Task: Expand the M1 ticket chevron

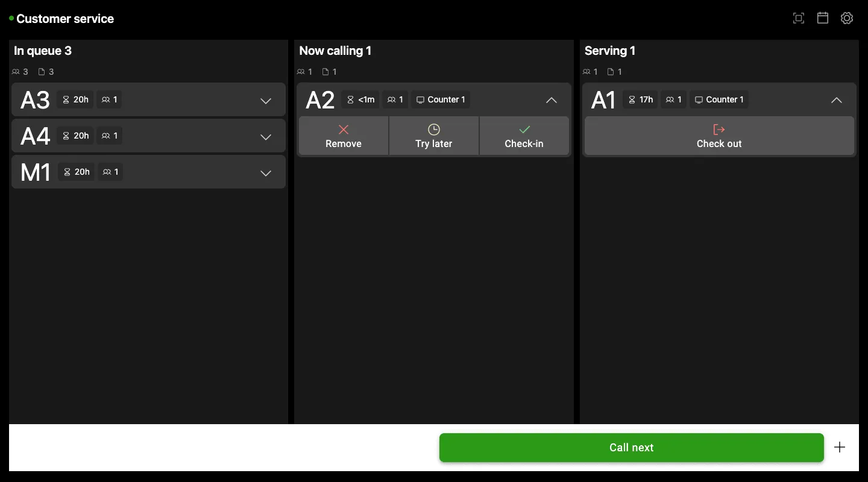Action: coord(266,173)
